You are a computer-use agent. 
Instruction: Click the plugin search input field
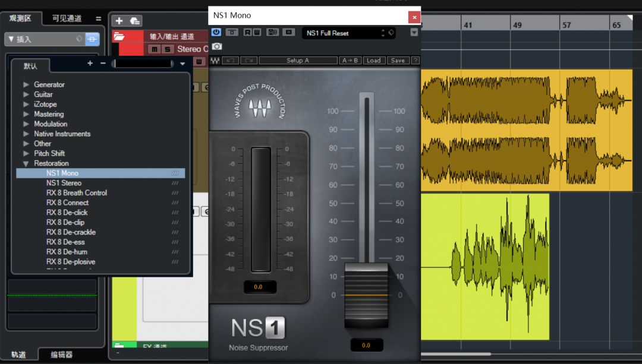tap(143, 64)
